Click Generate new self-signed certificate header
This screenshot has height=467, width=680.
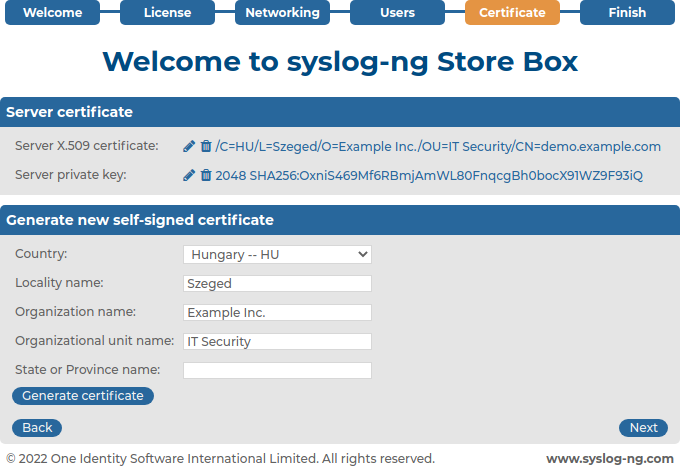[x=340, y=220]
